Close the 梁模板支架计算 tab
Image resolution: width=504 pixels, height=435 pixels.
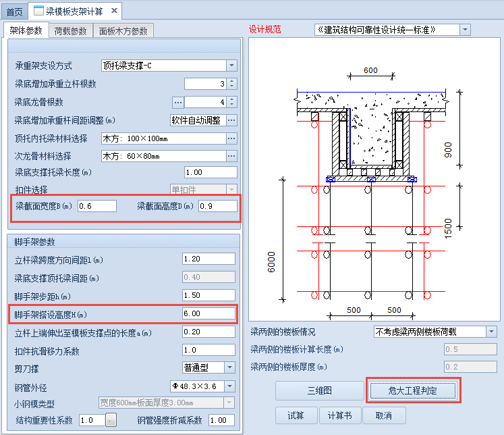tap(114, 10)
